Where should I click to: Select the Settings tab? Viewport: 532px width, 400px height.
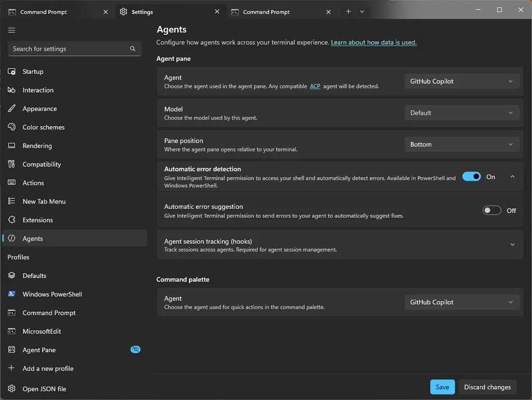170,12
